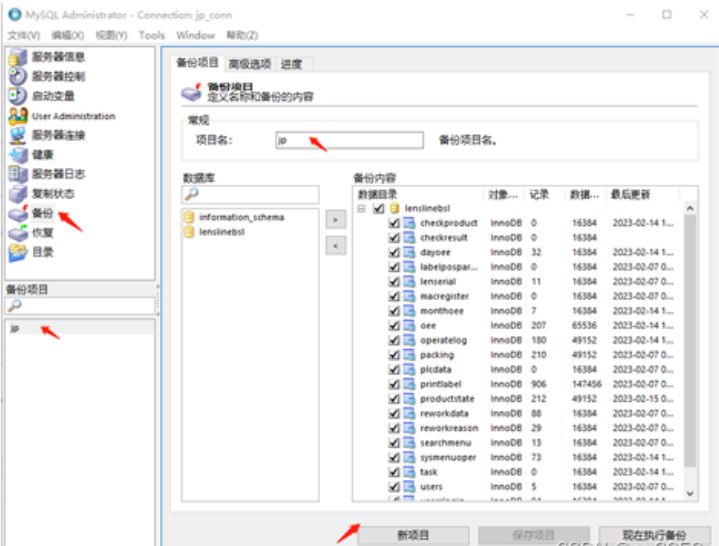
Task: Switch to the 备份项目 tab
Action: coord(198,63)
